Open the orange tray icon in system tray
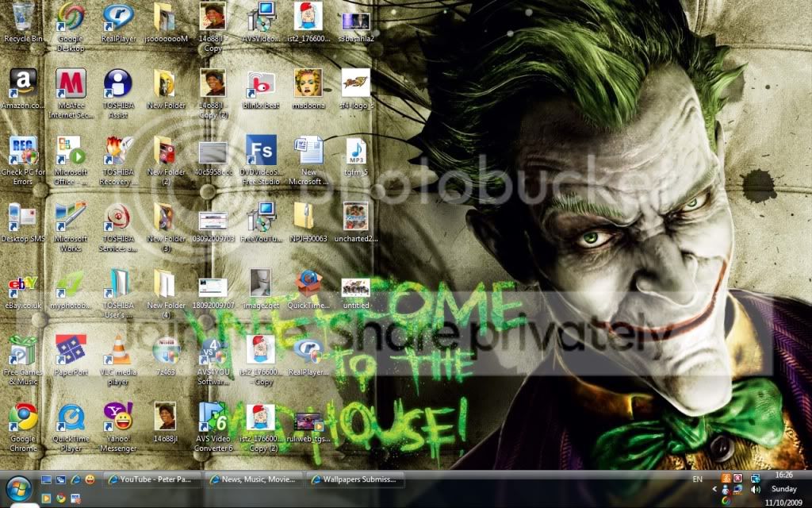 [726, 478]
